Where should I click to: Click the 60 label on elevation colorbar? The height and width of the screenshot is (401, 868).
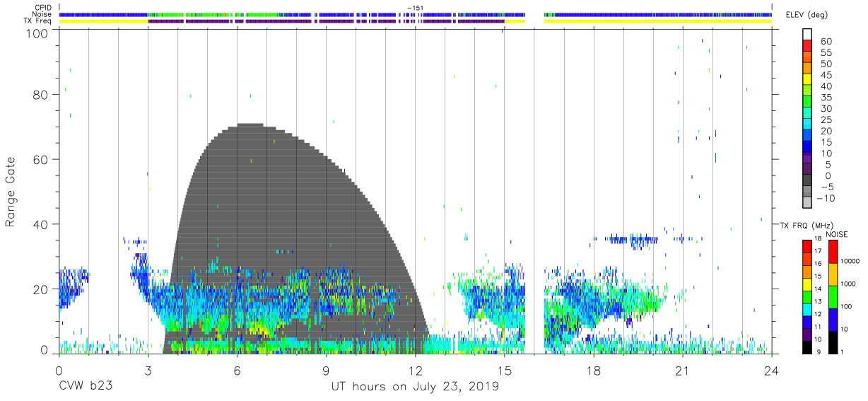click(826, 42)
